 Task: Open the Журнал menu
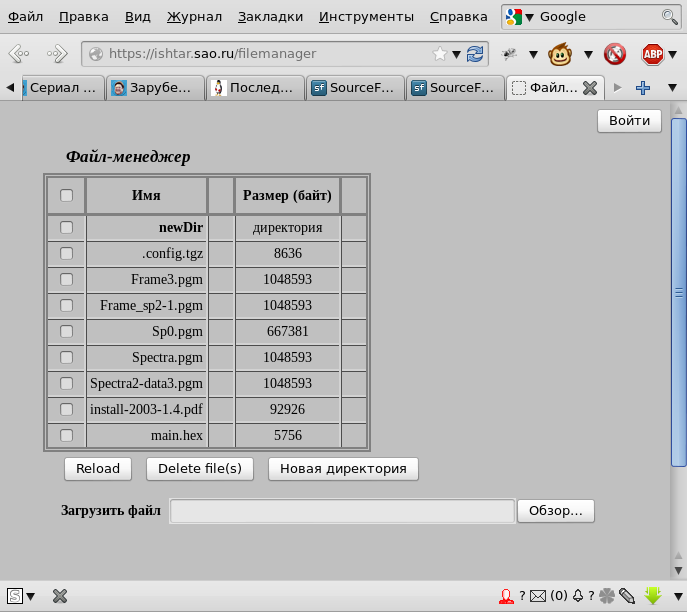[x=194, y=17]
